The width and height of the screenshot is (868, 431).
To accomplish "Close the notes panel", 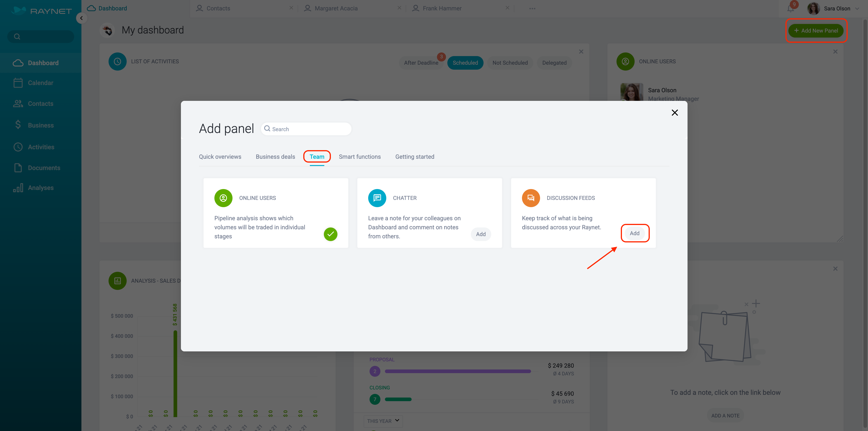I will 835,269.
